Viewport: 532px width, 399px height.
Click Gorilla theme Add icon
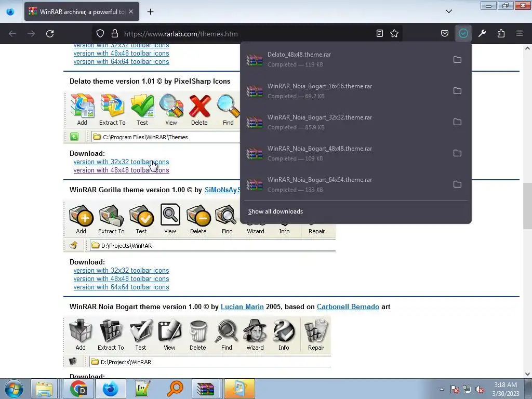tap(81, 219)
